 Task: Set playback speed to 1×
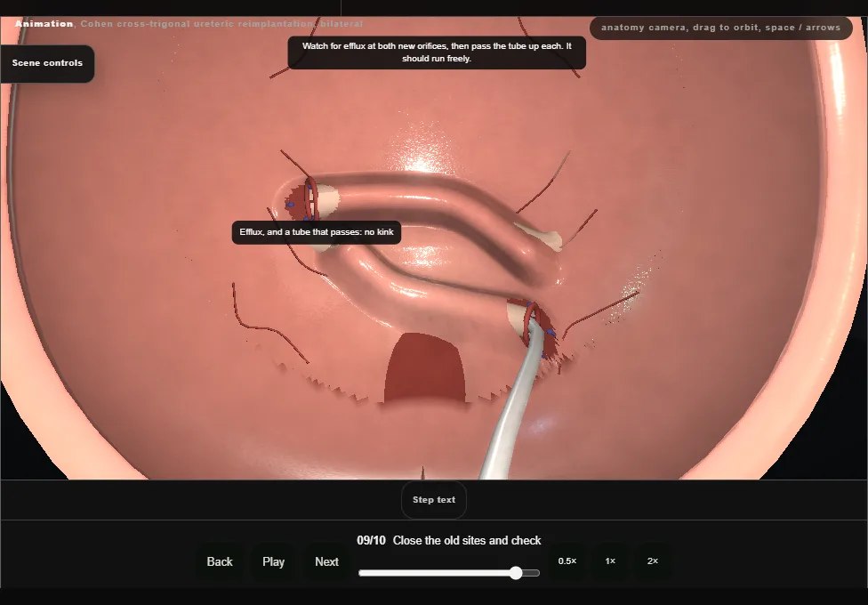[610, 561]
